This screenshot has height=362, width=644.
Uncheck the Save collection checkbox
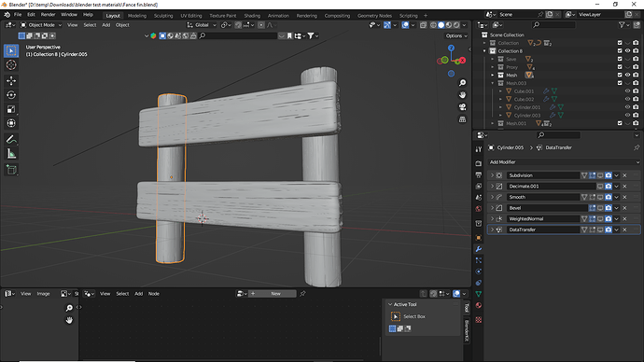620,59
